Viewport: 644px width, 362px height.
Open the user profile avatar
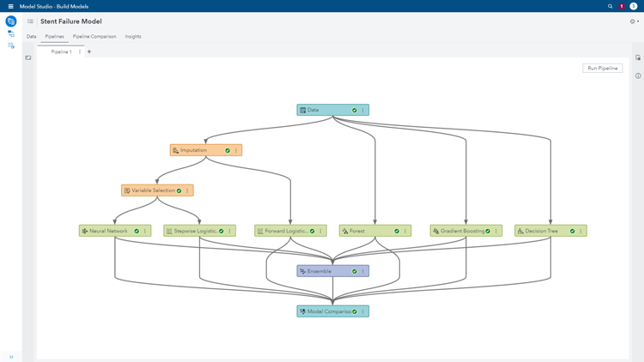click(634, 6)
